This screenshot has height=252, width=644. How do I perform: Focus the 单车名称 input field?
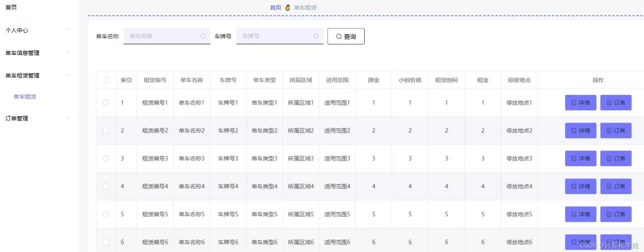coord(167,36)
